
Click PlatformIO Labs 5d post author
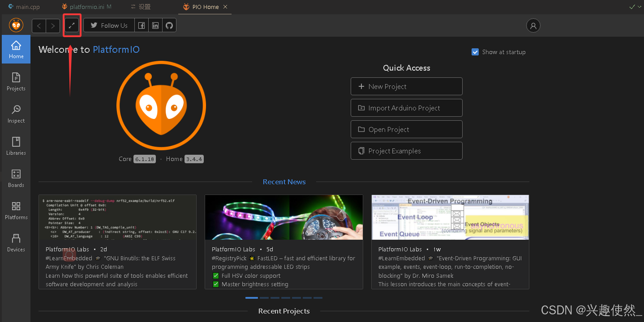tap(233, 249)
